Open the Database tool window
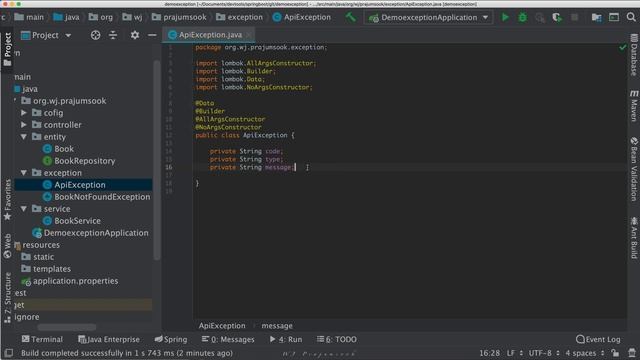 tap(634, 55)
